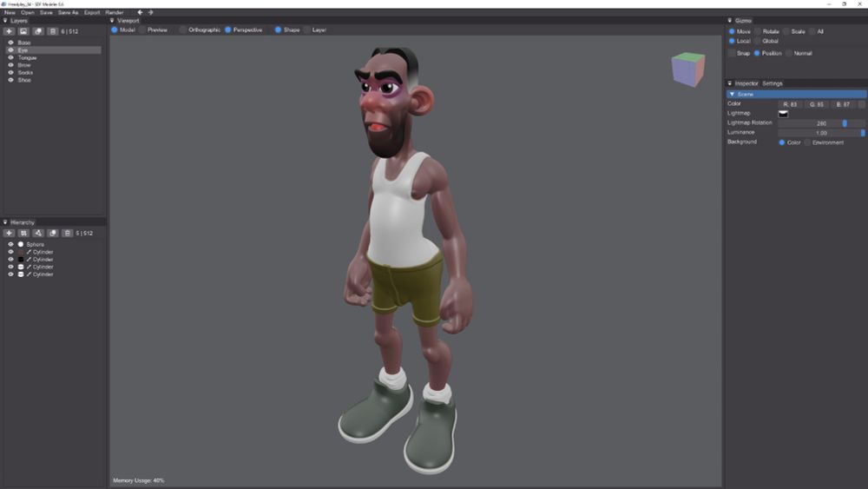Click the brown color icon of first Cylinder
Image resolution: width=868 pixels, height=489 pixels.
coord(21,252)
